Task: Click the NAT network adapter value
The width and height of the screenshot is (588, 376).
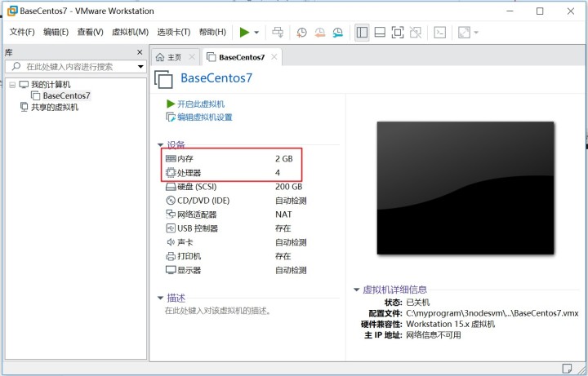Action: [x=283, y=215]
